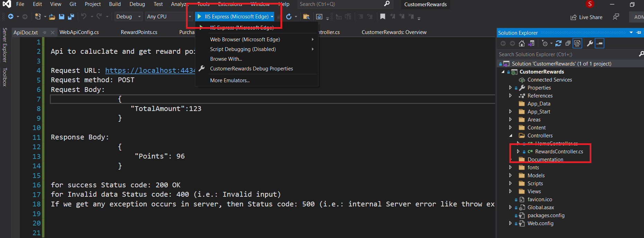Open the Build menu
This screenshot has width=644, height=238.
[x=115, y=4]
